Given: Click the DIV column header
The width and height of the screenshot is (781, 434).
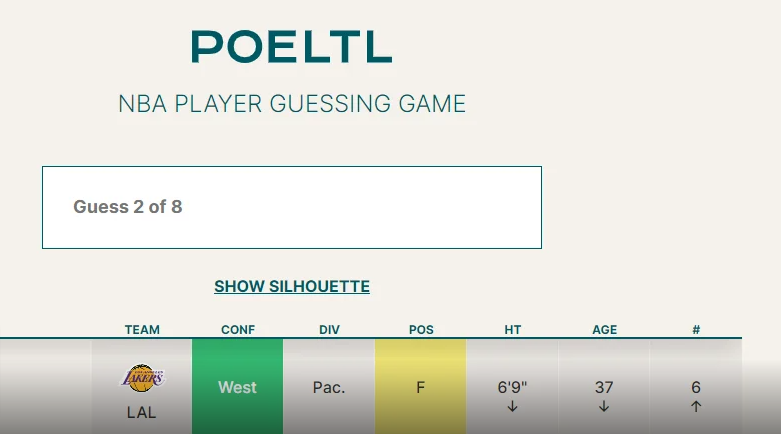Looking at the screenshot, I should 329,330.
